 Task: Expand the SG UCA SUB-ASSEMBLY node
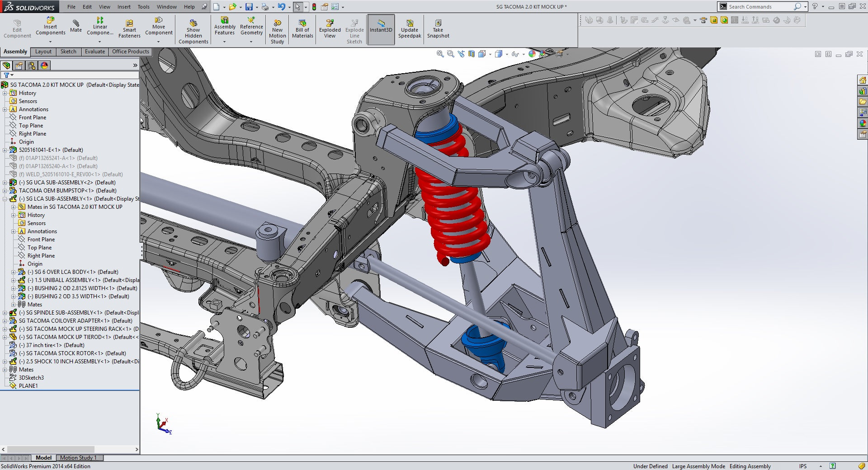pos(5,183)
